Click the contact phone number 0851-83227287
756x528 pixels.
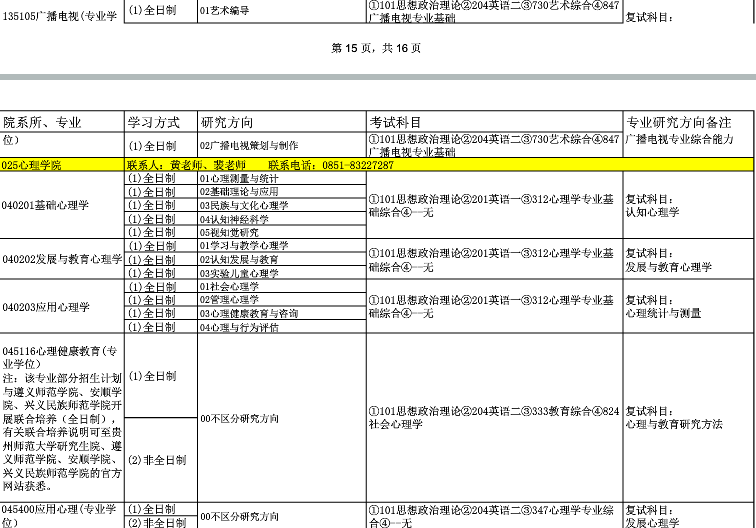point(358,164)
